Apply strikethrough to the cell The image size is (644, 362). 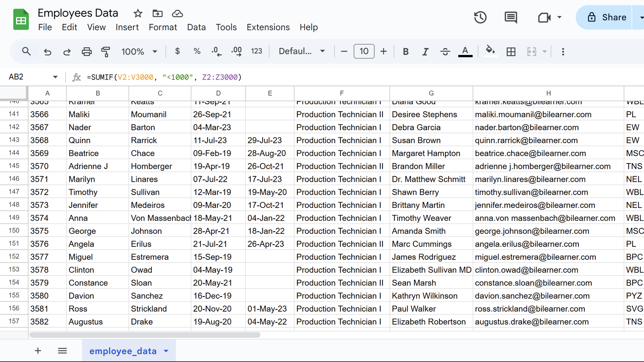445,51
